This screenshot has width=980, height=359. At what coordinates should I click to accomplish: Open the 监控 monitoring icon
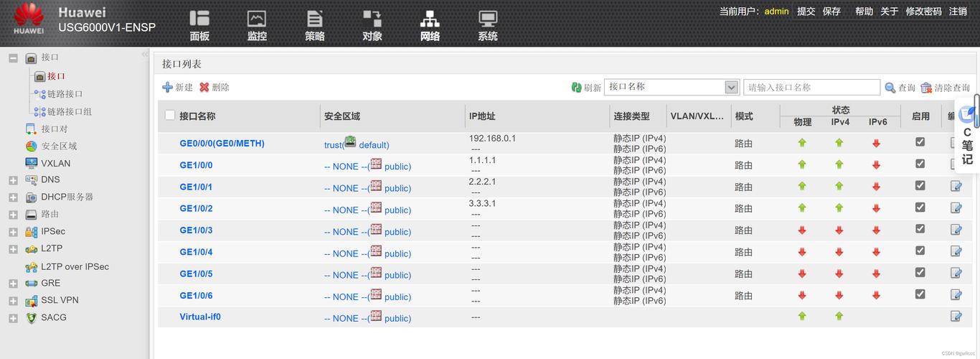[x=257, y=19]
